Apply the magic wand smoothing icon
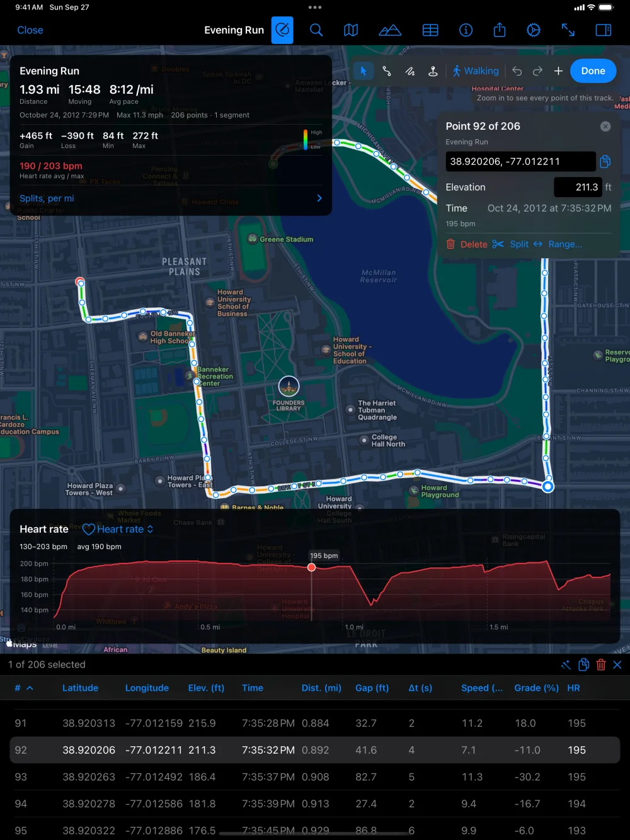 point(566,665)
